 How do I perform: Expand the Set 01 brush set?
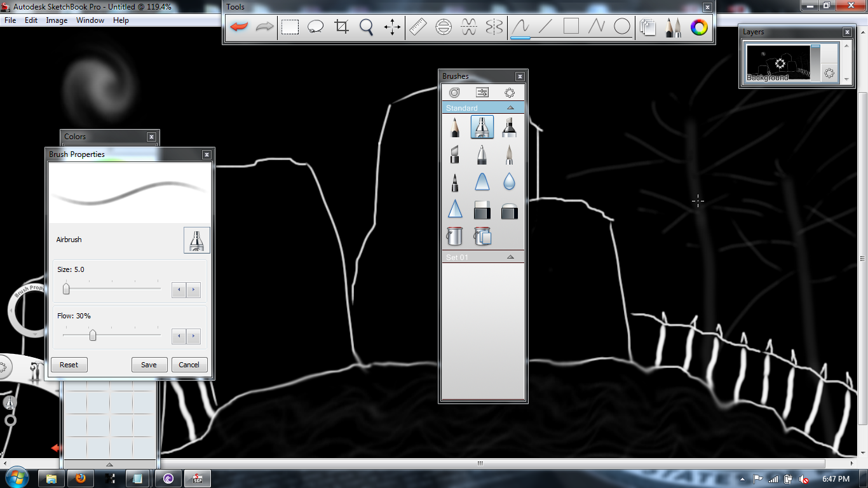tap(511, 257)
